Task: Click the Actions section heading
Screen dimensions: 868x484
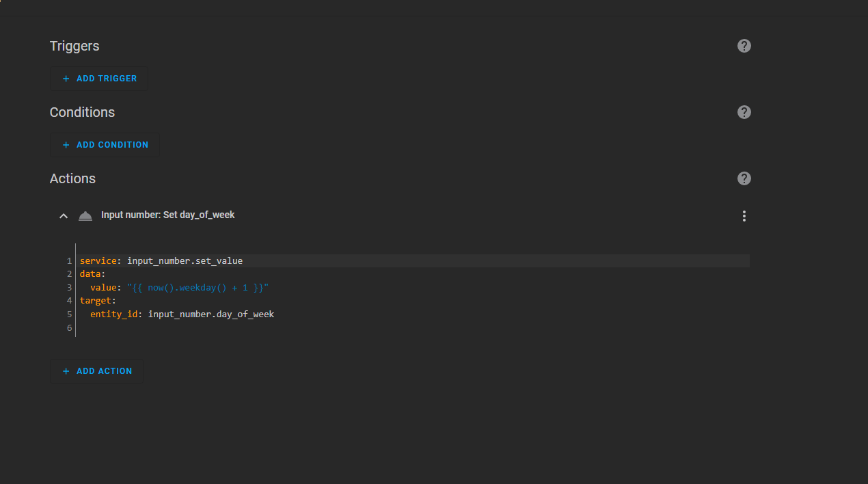Action: point(72,178)
